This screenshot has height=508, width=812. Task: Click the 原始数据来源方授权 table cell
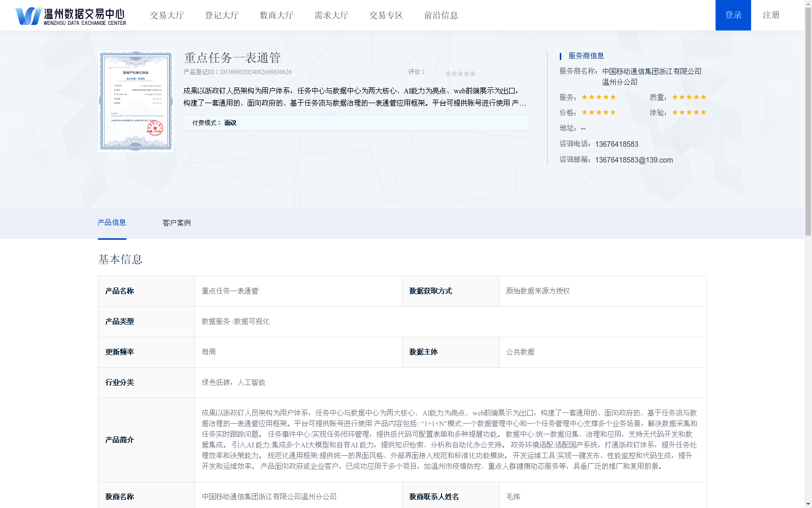pos(602,291)
